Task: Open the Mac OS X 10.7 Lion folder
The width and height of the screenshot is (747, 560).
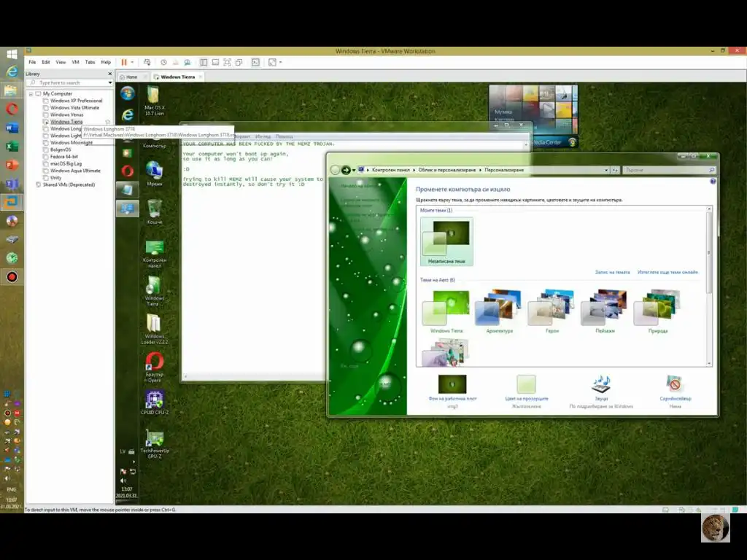Action: 154,100
